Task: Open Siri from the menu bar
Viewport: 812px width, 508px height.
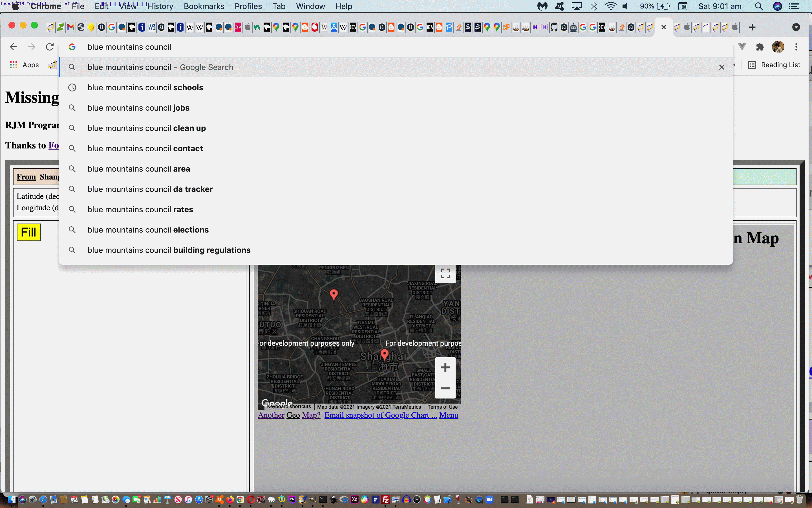Action: (x=777, y=6)
